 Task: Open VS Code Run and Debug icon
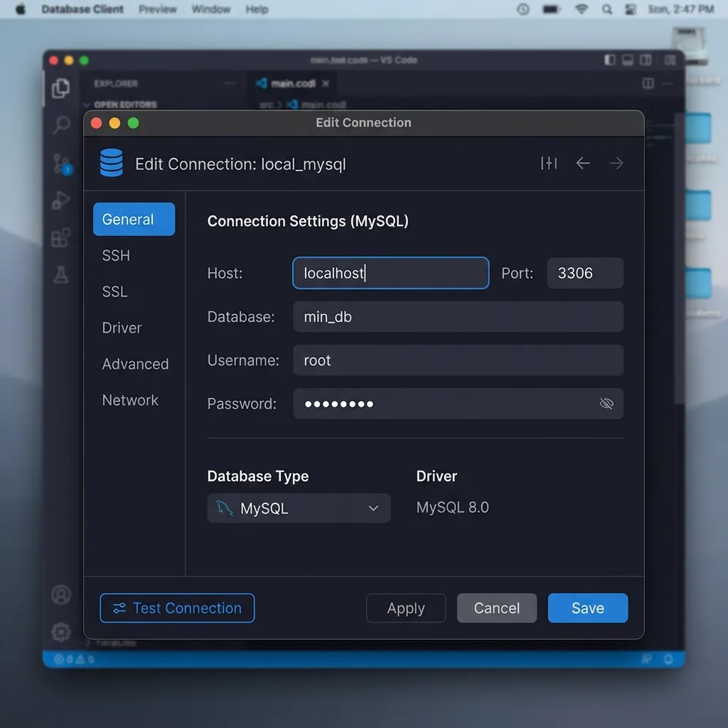tap(61, 200)
